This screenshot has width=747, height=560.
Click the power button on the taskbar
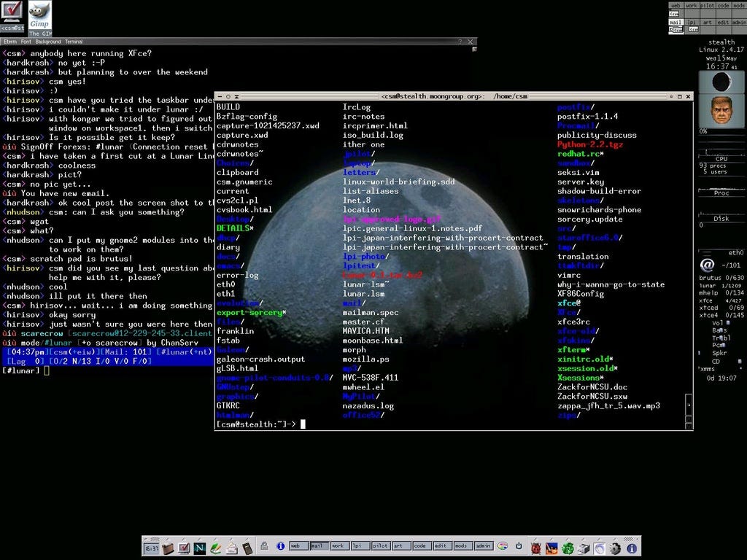coord(519,548)
